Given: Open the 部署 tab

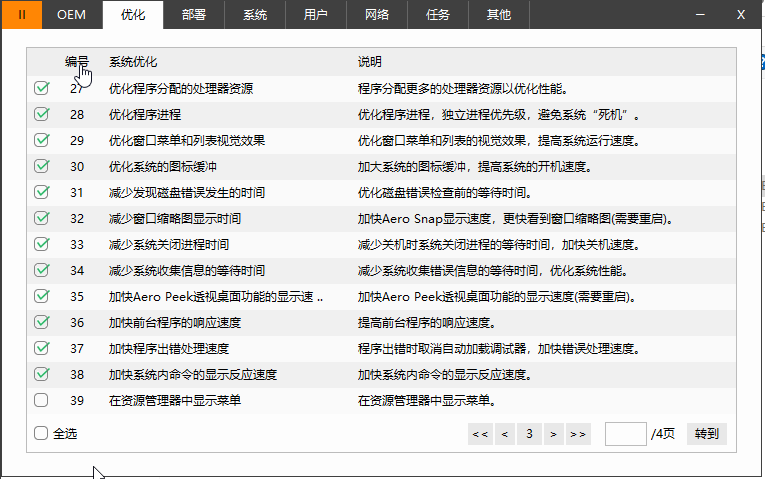Looking at the screenshot, I should click(x=194, y=15).
